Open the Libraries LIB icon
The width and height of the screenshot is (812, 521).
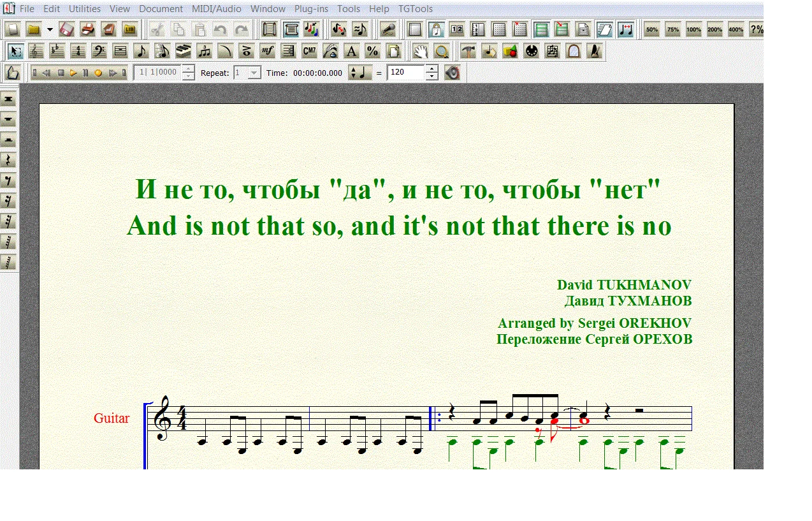[130, 29]
